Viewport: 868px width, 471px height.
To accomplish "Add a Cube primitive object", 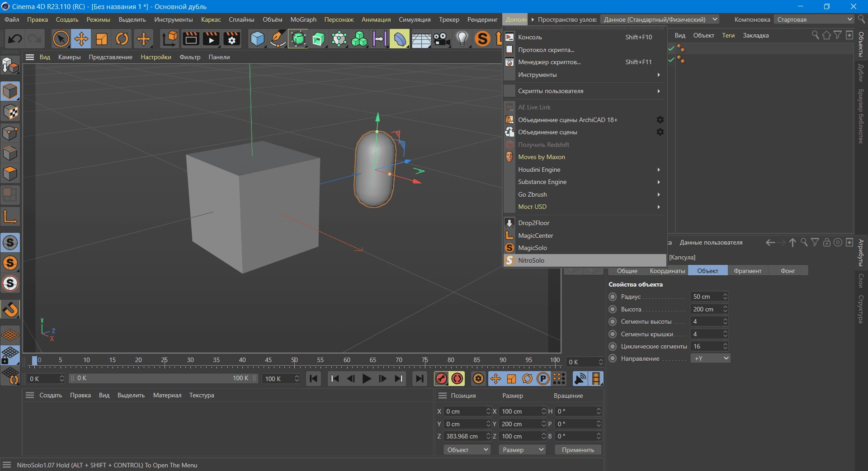I will tap(257, 39).
